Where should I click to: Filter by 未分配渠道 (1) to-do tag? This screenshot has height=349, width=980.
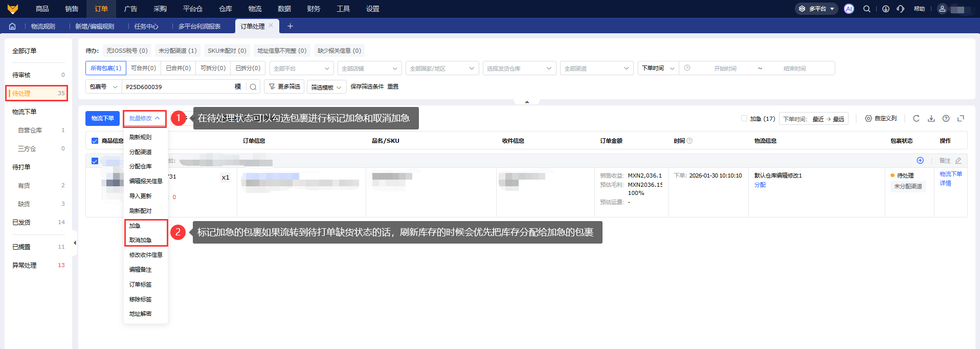pyautogui.click(x=177, y=51)
